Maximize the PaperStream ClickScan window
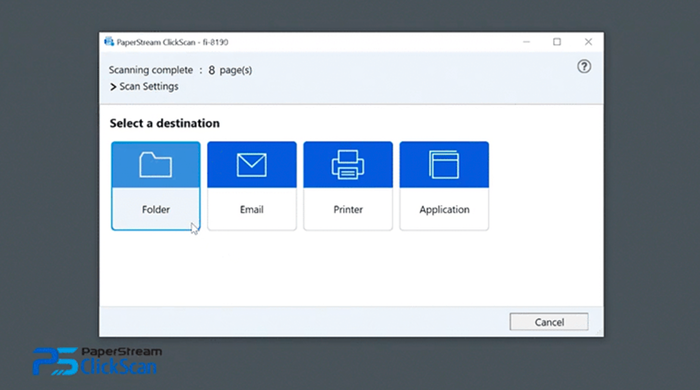The width and height of the screenshot is (700, 390). coord(557,42)
